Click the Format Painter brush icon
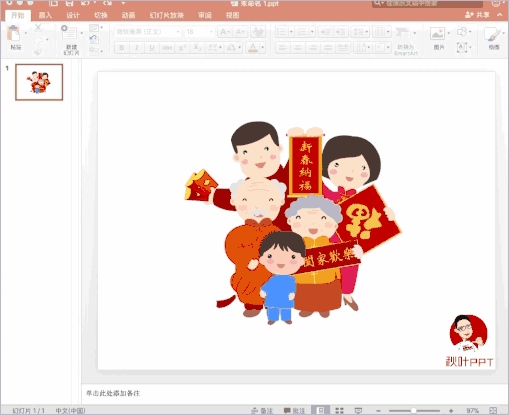Screen dimensions: 509x415 [38, 52]
